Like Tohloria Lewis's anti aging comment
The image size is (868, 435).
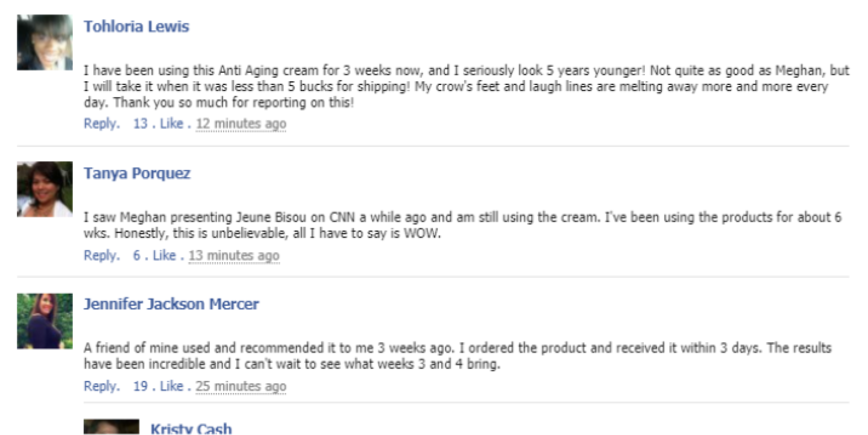(x=171, y=124)
